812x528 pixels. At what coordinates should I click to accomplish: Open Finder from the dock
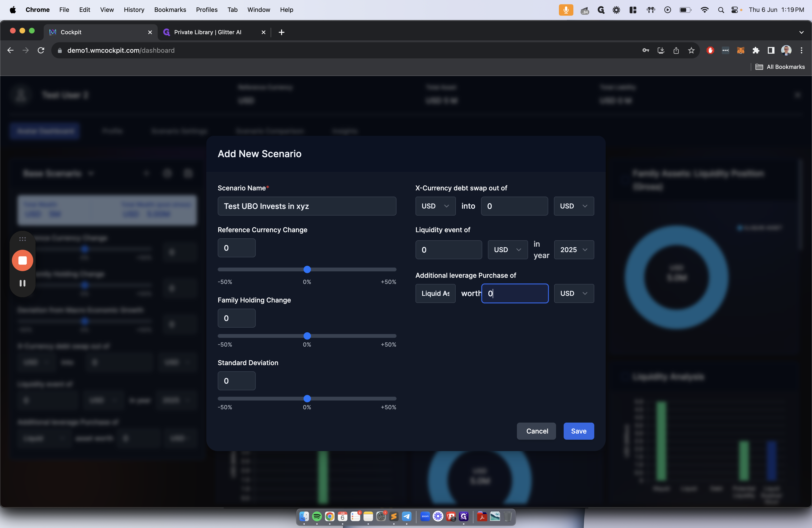(304, 516)
